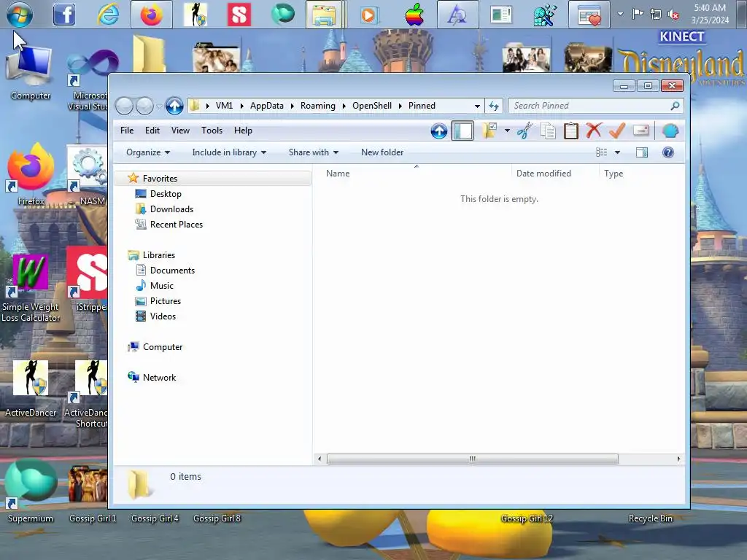Click AppData in the address breadcrumb

coord(267,106)
